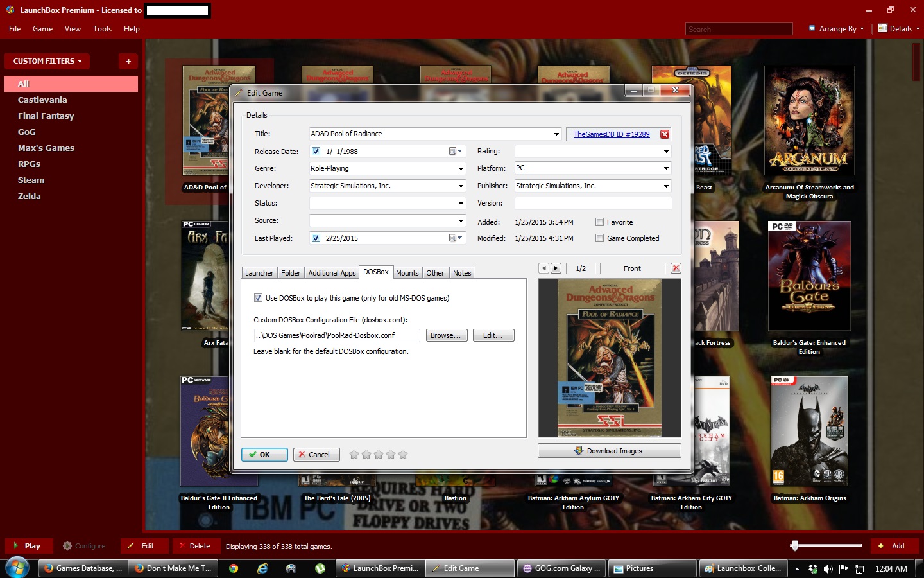Image resolution: width=924 pixels, height=578 pixels.
Task: Switch to the Mounts tab
Action: point(407,273)
